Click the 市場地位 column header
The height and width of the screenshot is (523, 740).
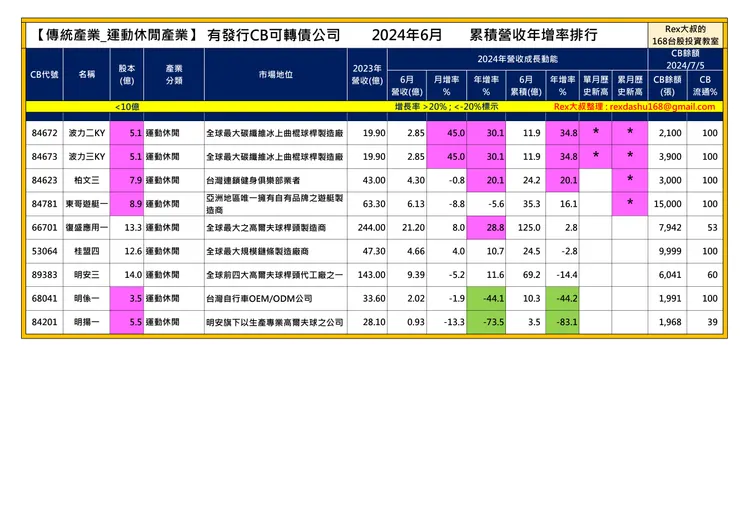point(276,74)
